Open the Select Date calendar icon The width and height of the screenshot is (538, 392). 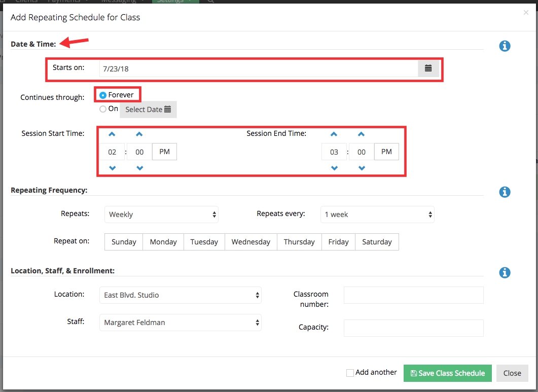[x=167, y=109]
